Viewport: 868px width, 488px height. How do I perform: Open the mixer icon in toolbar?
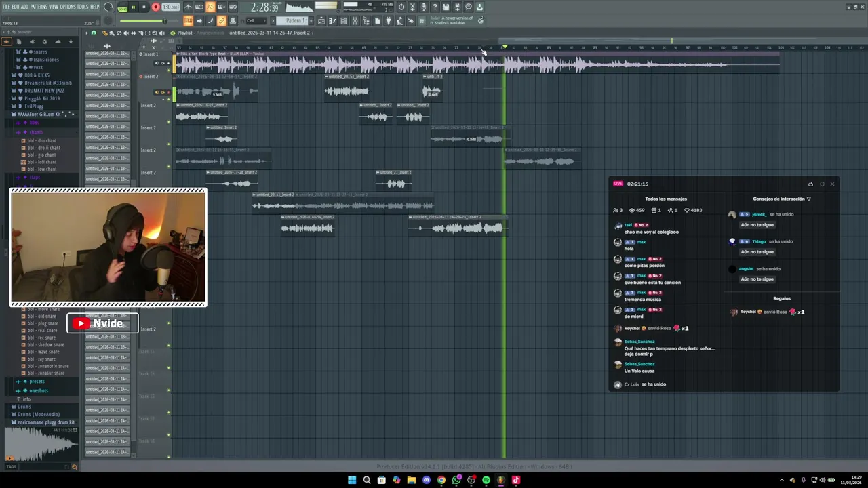pos(355,21)
